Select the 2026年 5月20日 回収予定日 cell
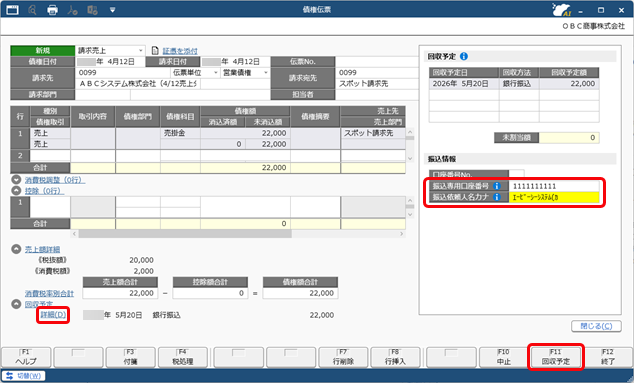 [x=463, y=84]
